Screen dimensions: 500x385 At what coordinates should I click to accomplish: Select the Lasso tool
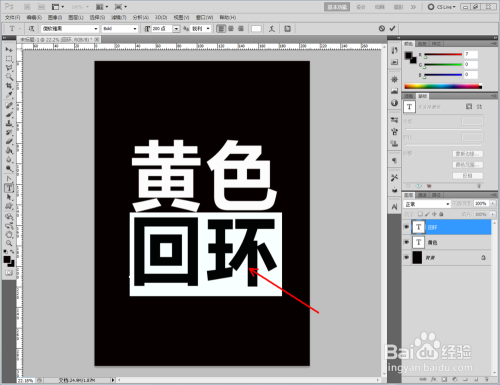click(9, 68)
